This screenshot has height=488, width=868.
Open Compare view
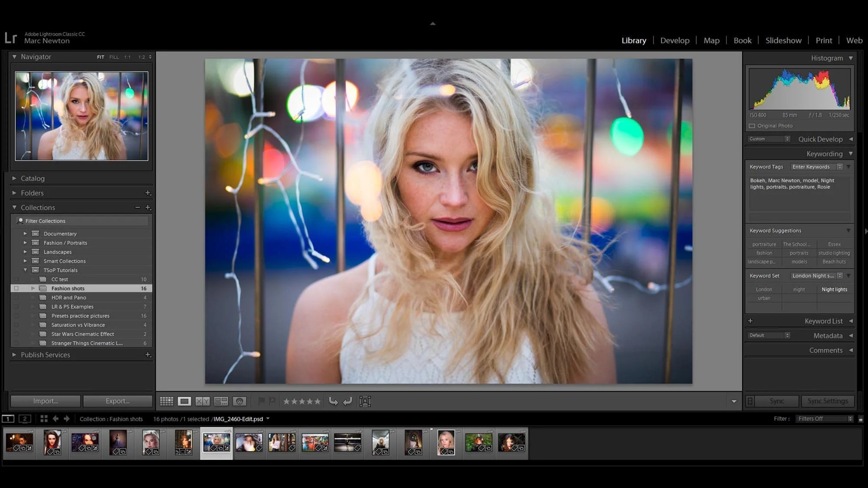(x=202, y=401)
